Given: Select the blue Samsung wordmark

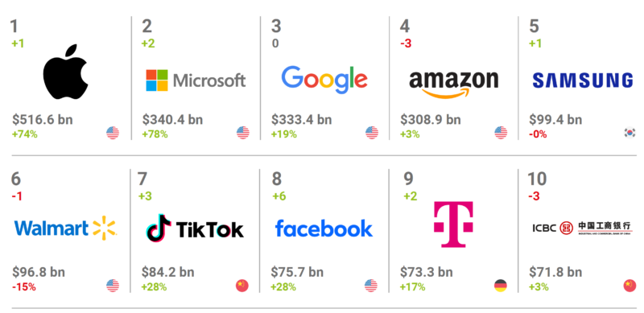Looking at the screenshot, I should click(x=583, y=80).
